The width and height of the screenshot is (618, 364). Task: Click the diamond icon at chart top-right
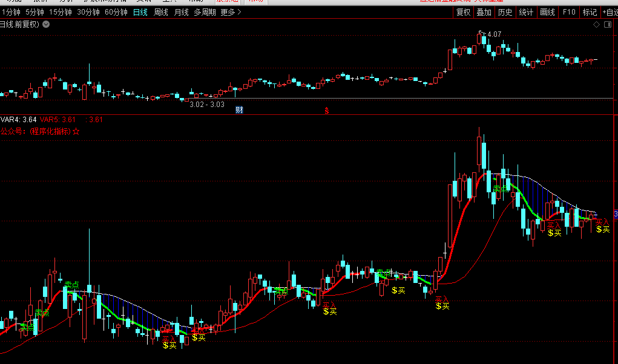click(x=596, y=24)
